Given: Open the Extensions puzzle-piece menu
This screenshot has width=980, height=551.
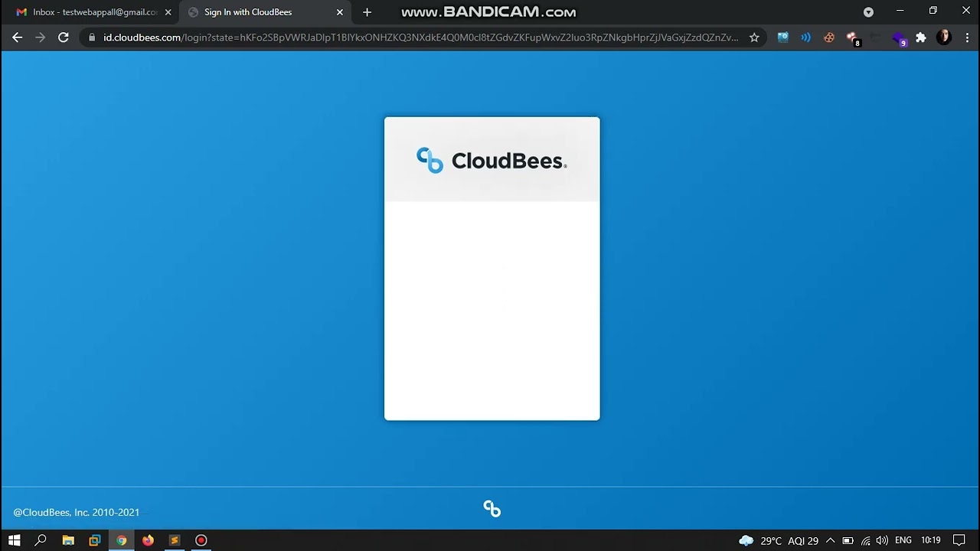Looking at the screenshot, I should coord(921,37).
